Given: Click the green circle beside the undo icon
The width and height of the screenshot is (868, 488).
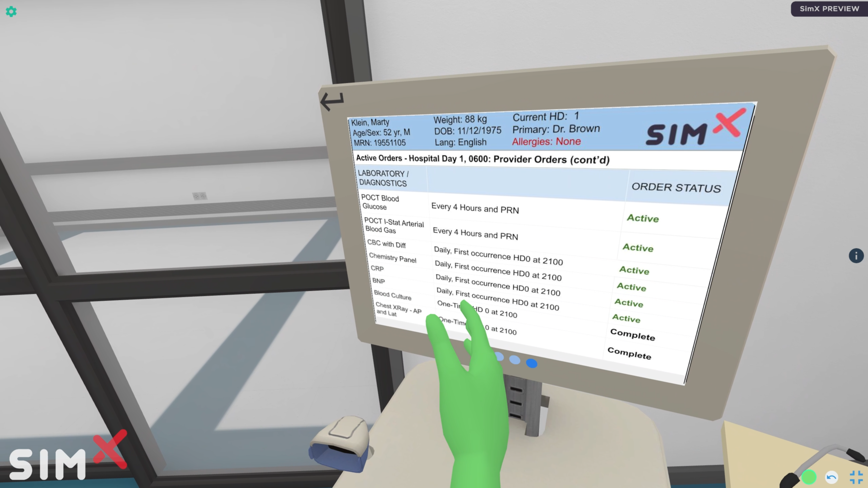Looking at the screenshot, I should (x=809, y=477).
